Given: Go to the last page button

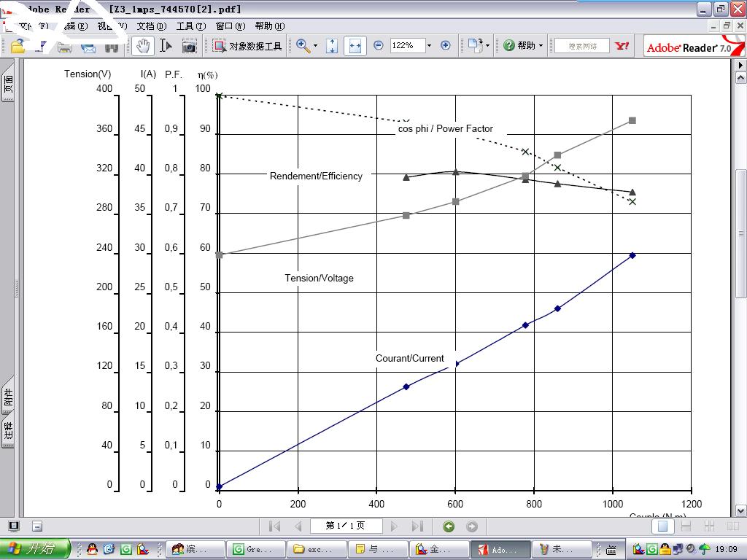Looking at the screenshot, I should 417,526.
